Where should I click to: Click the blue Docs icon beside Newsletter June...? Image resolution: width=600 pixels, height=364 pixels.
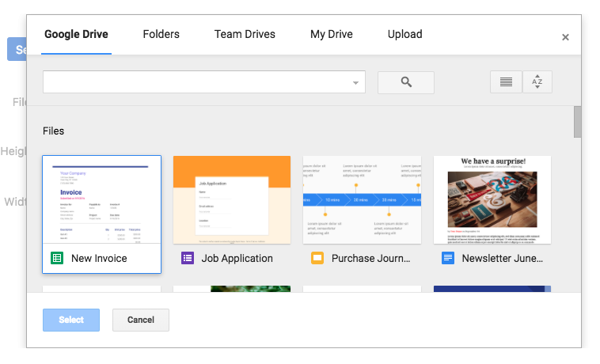point(448,258)
